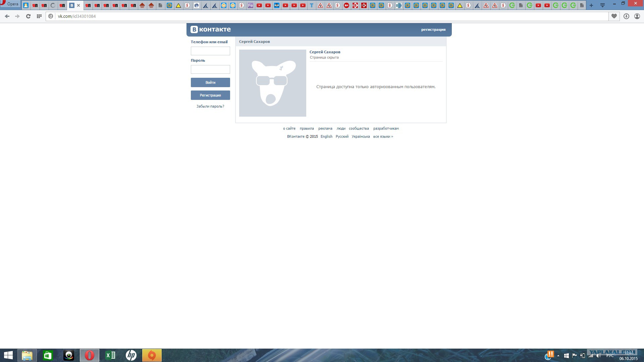
Task: Open File Explorer from the taskbar
Action: tap(27, 355)
